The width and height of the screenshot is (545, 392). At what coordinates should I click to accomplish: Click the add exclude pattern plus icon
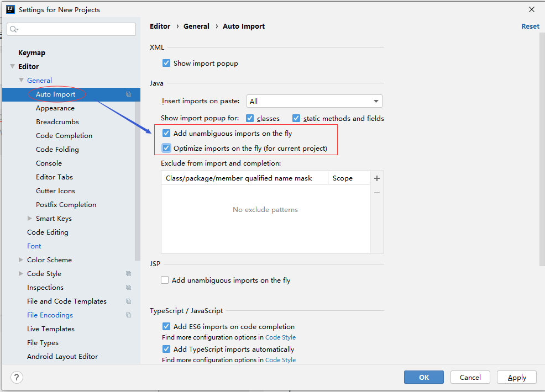coord(377,178)
